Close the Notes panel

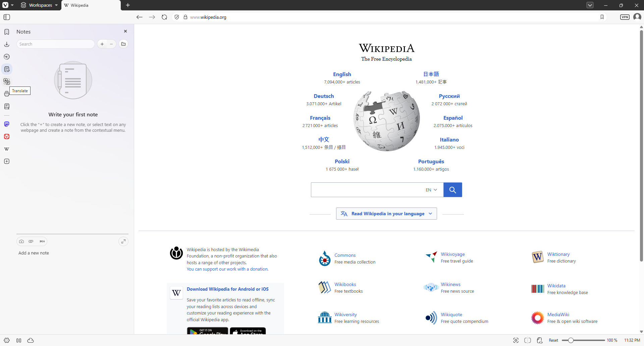click(125, 31)
